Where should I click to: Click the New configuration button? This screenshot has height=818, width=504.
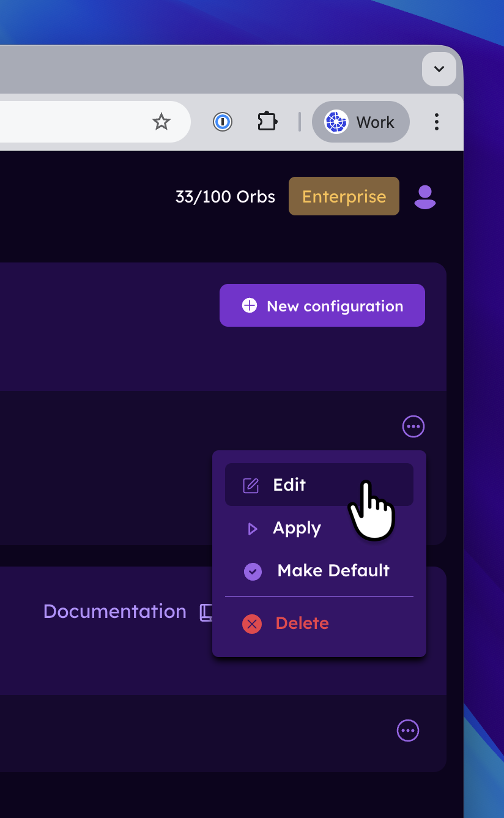[x=322, y=305]
